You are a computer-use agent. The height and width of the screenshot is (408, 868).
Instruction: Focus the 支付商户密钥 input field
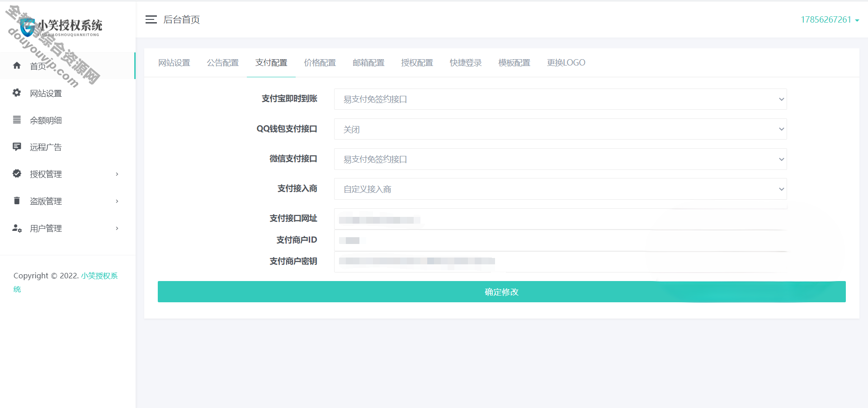560,262
